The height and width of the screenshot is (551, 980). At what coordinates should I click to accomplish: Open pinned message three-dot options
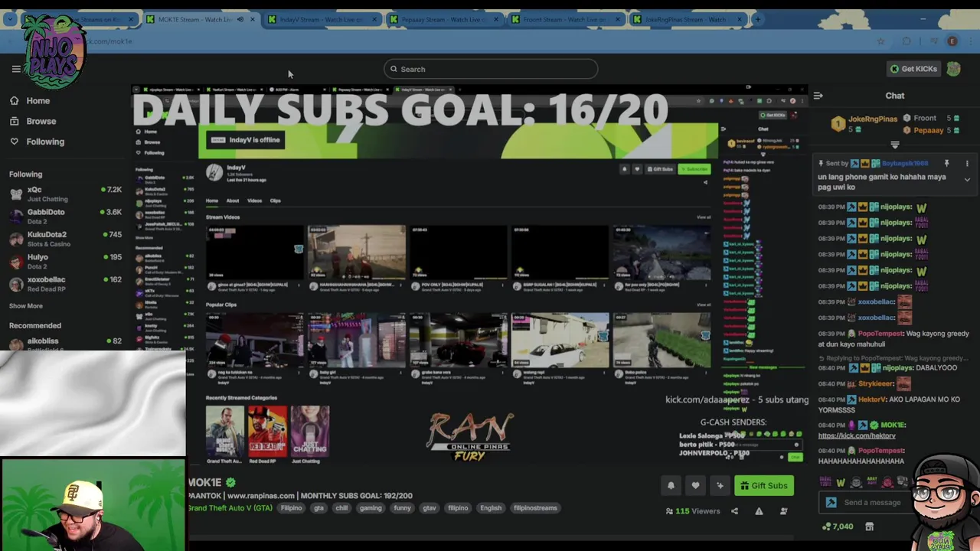tap(967, 164)
